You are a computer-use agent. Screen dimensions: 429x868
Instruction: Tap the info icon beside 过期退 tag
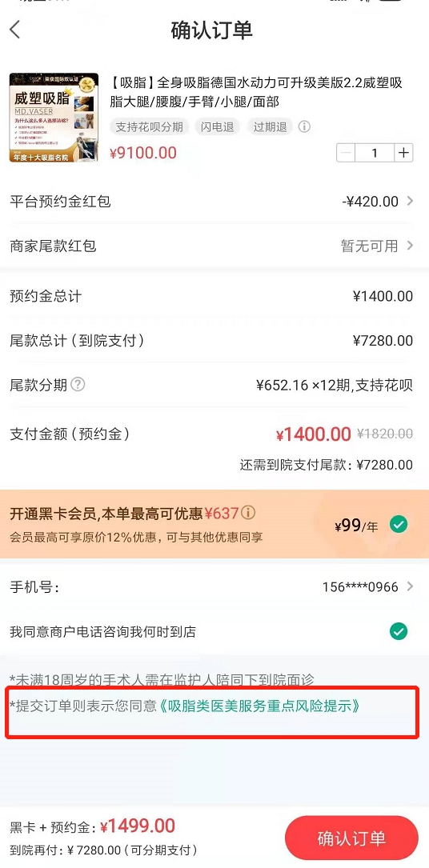tap(304, 126)
